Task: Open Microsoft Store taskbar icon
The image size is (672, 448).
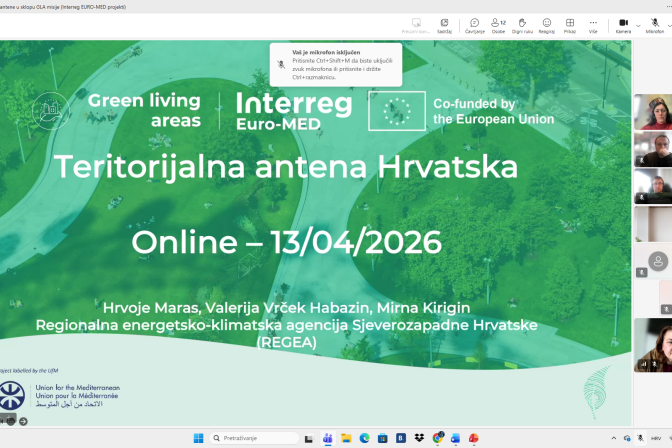Action: (x=382, y=438)
